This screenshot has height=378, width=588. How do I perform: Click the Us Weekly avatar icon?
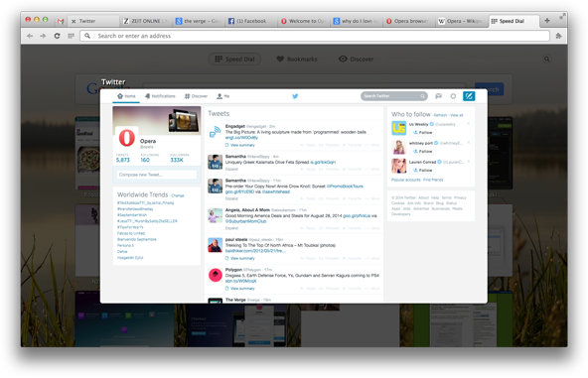[x=398, y=128]
